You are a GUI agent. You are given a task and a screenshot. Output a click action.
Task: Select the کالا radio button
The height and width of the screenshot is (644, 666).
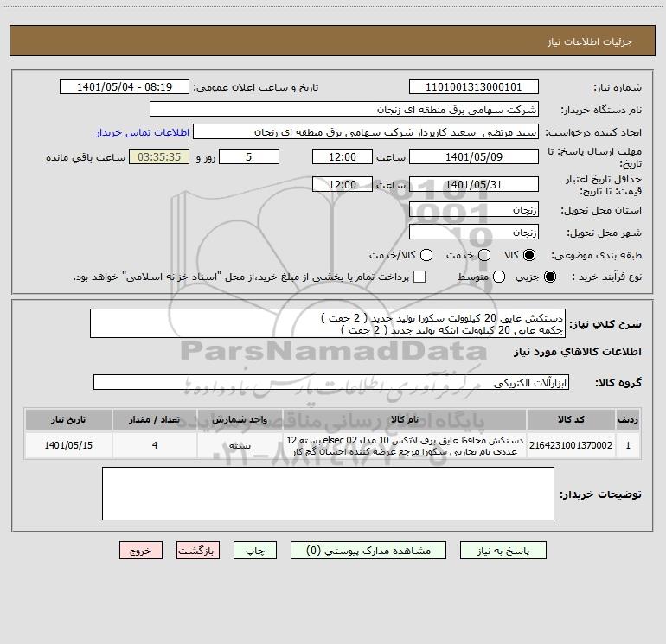[529, 255]
